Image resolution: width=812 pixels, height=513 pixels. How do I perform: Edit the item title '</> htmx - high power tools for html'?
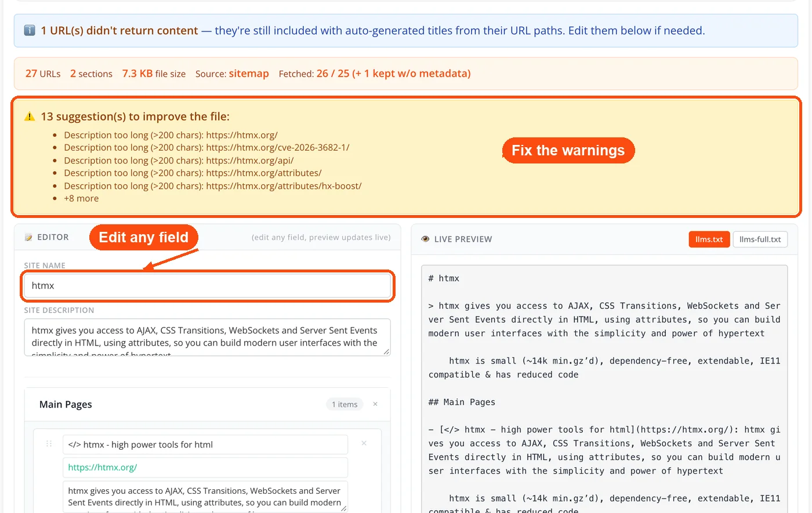point(205,445)
